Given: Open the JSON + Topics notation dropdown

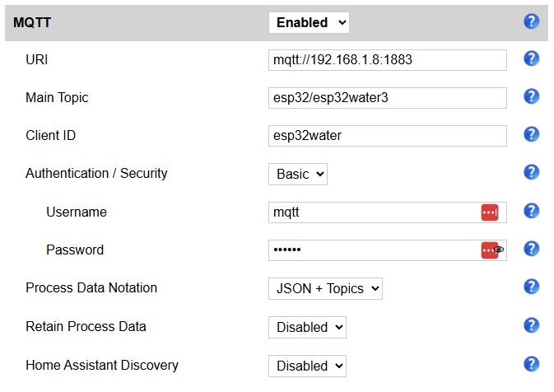Looking at the screenshot, I should [325, 288].
